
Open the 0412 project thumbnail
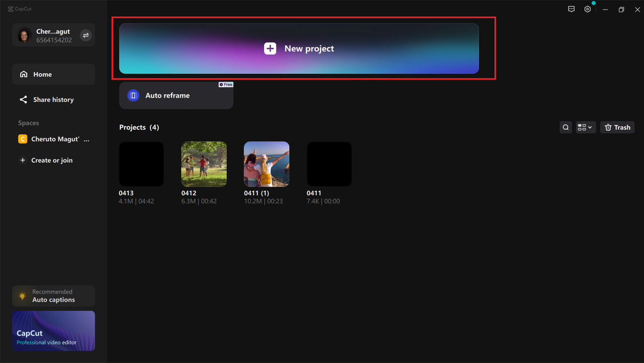click(203, 164)
